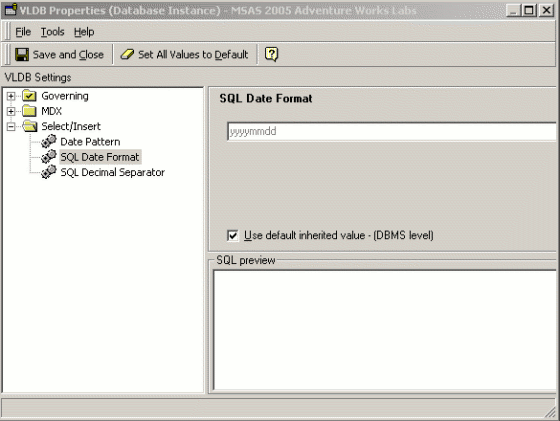Close the VLDB Properties window
This screenshot has height=421, width=560.
coord(546,10)
